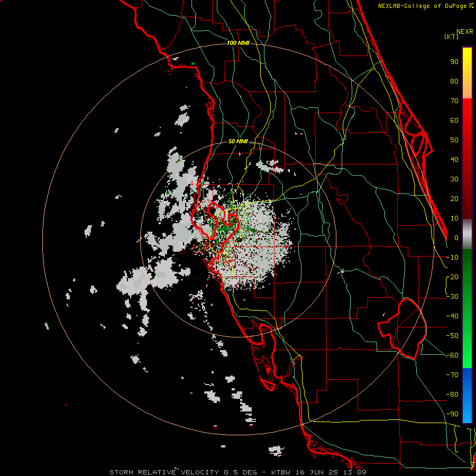Click the 60 value on the velocity scale
The width and height of the screenshot is (476, 476).
[454, 120]
